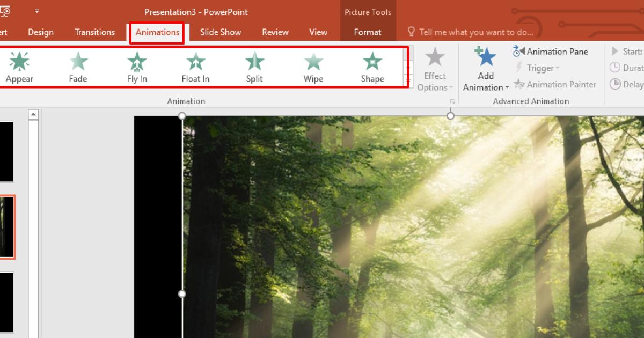644x338 pixels.
Task: Select the highlighted forest slide thumbnail
Action: click(x=6, y=227)
